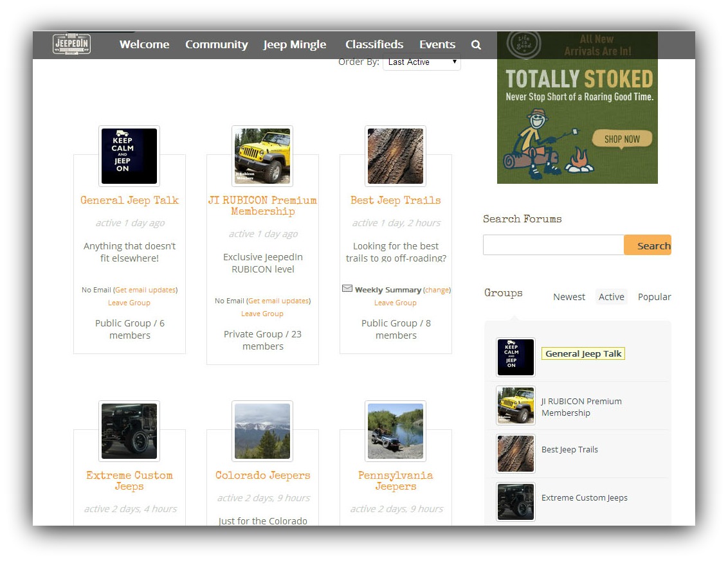The image size is (728, 561).
Task: Open the mountain avatar of Colorado Jeepers card
Action: click(x=262, y=431)
